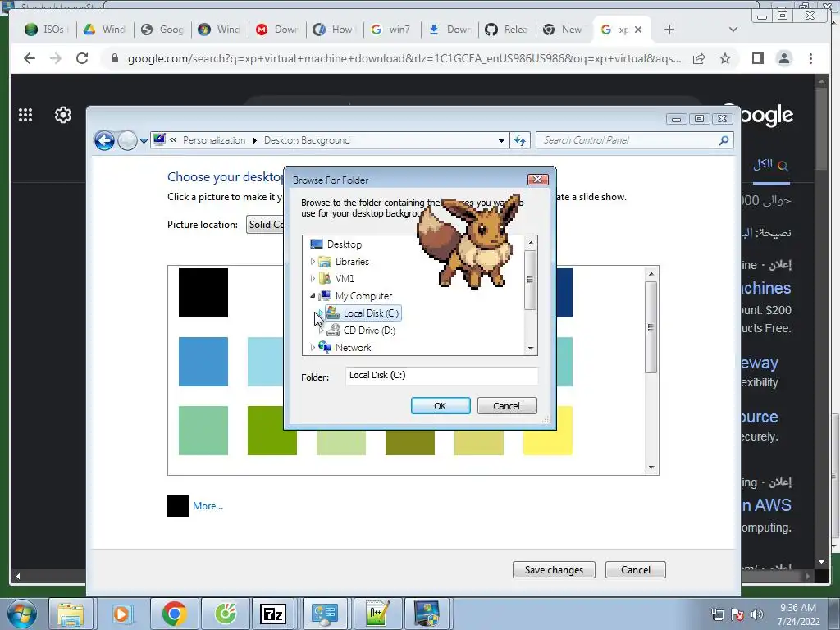Viewport: 840px width, 630px height.
Task: Pick the olive color swatch
Action: [x=410, y=442]
